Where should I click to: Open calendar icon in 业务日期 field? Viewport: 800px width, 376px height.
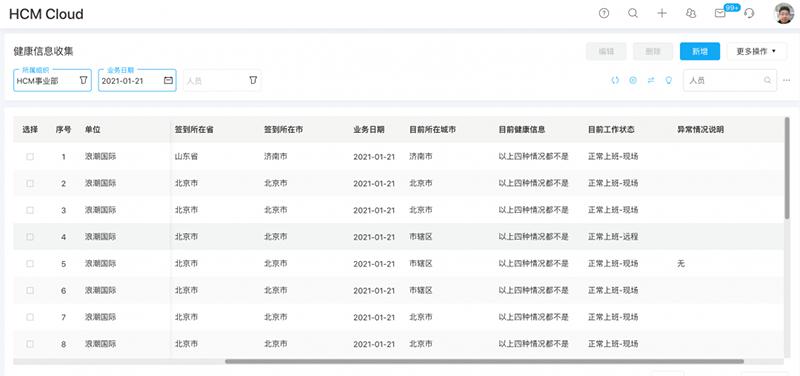point(168,81)
